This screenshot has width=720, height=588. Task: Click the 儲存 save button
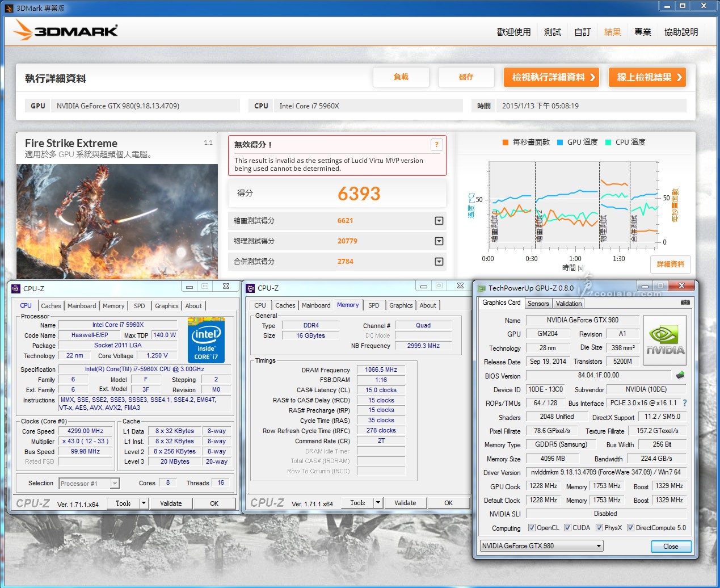click(466, 77)
